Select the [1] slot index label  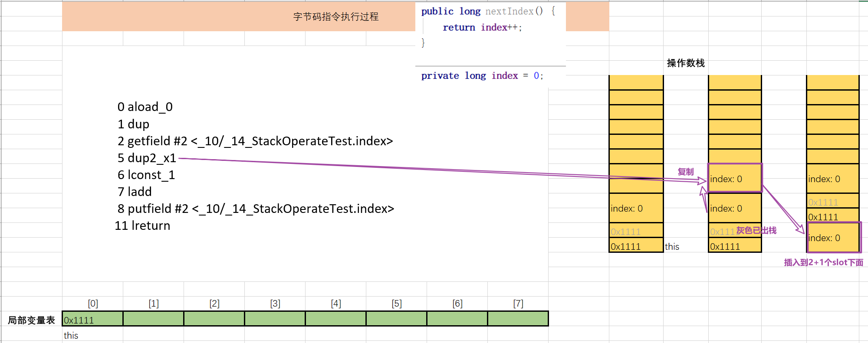pyautogui.click(x=154, y=304)
